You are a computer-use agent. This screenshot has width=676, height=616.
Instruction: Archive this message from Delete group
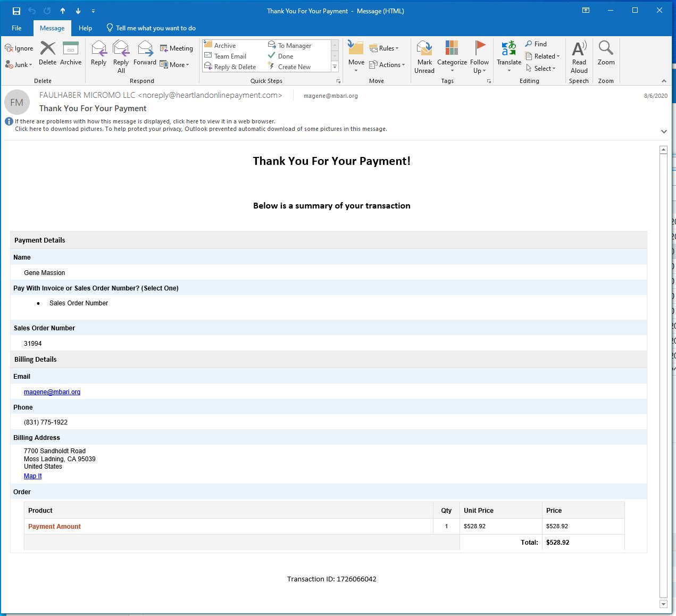point(71,54)
